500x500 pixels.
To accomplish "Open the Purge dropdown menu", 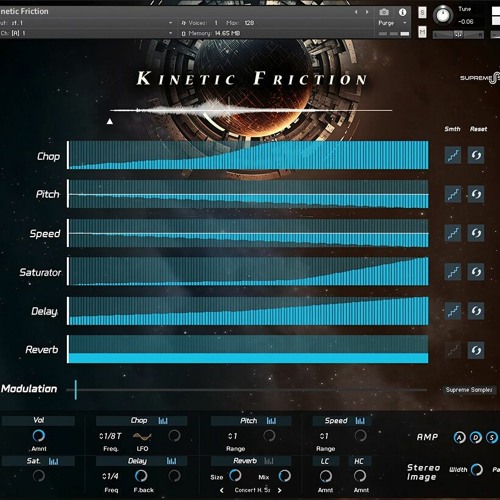I will pyautogui.click(x=393, y=23).
